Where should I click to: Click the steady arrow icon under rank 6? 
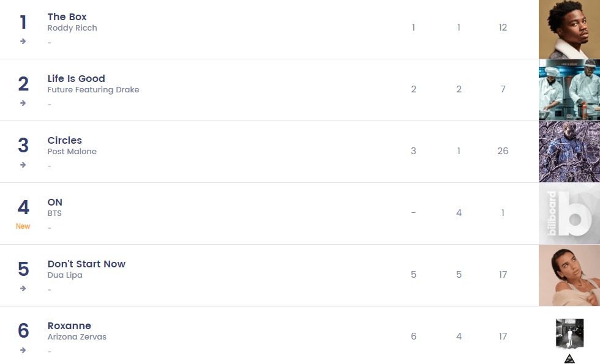click(23, 351)
